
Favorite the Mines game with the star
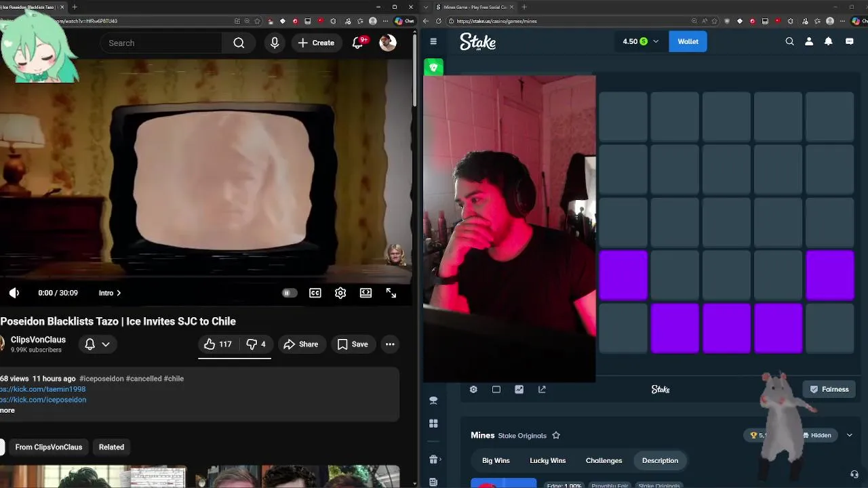tap(556, 435)
